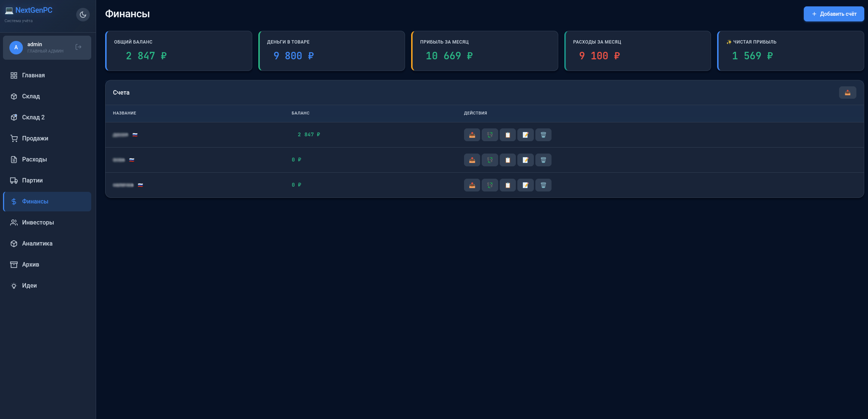Click the Название column header
Viewport: 868px width, 419px height.
pos(125,113)
